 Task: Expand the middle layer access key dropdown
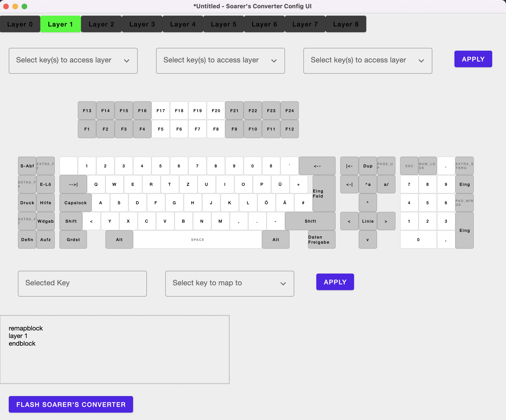[220, 61]
